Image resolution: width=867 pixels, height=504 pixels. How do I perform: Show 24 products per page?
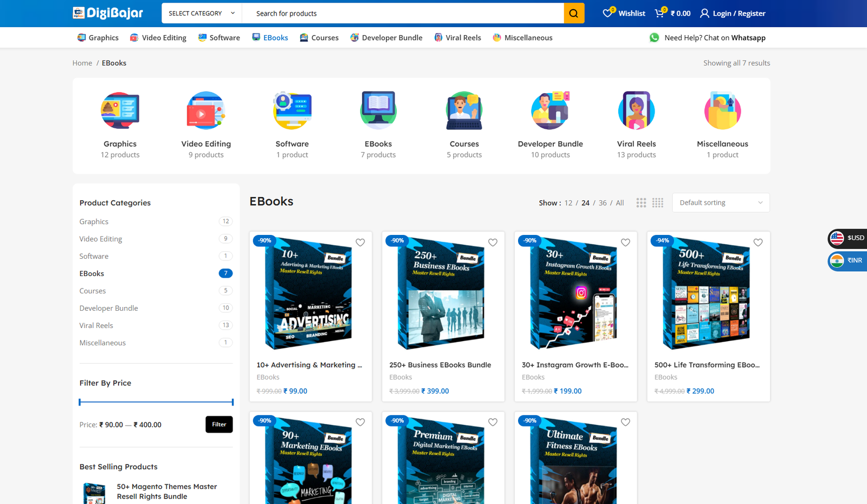[585, 203]
